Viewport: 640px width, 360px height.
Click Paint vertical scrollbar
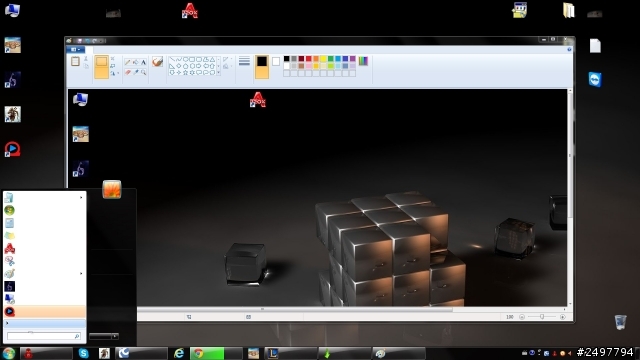[570, 155]
